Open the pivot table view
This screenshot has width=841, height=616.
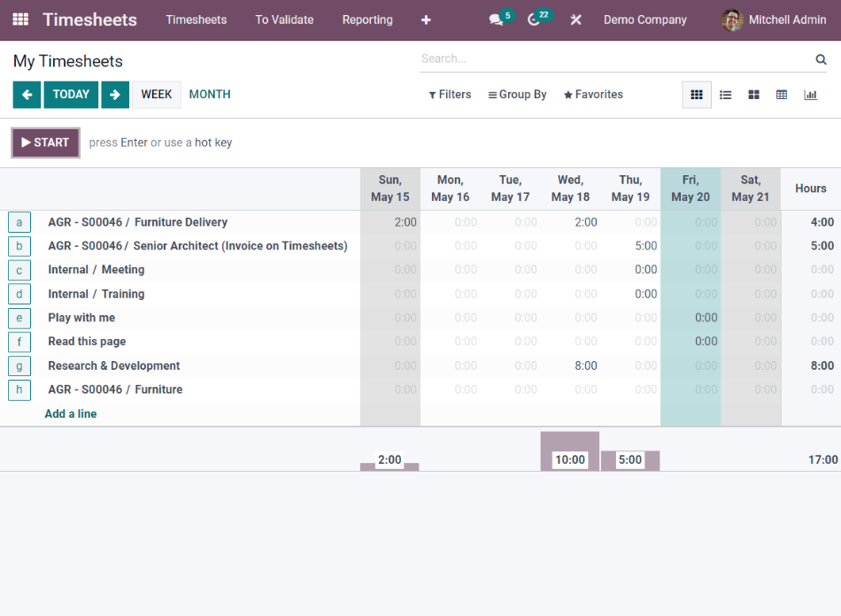[782, 95]
